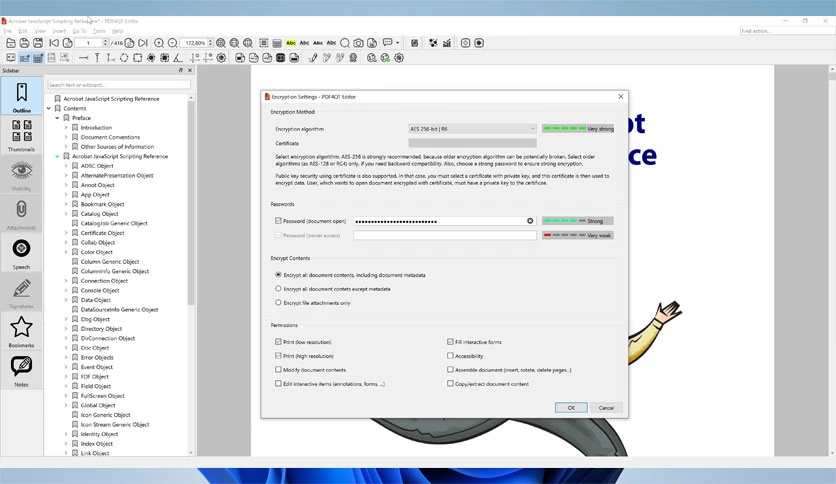Click the pen signature tool icon

[x=313, y=58]
